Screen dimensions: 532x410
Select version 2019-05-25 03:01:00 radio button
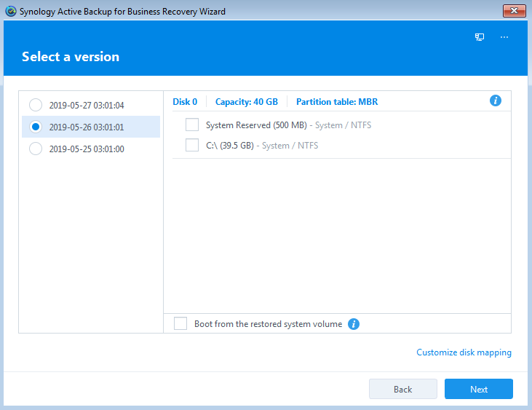pyautogui.click(x=36, y=149)
